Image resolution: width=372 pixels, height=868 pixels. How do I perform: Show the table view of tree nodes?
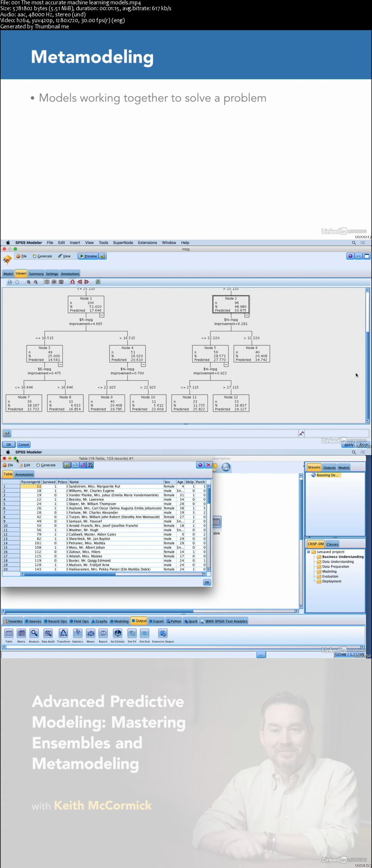pos(47,282)
